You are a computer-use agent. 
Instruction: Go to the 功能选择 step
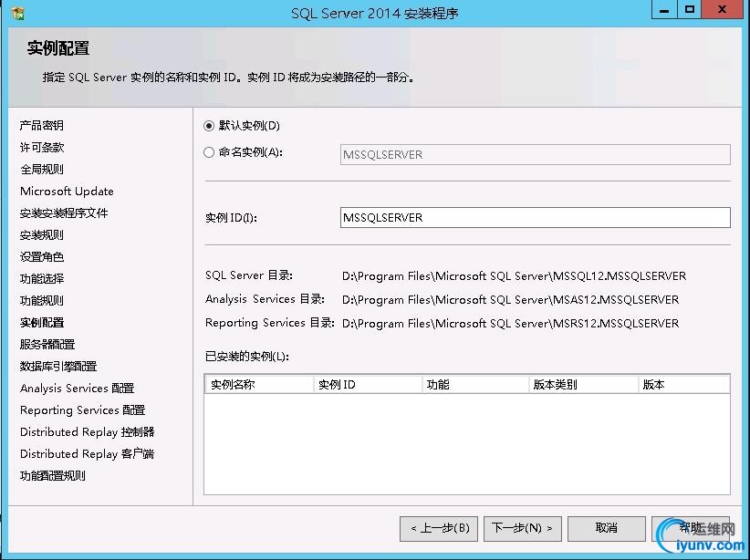point(42,279)
